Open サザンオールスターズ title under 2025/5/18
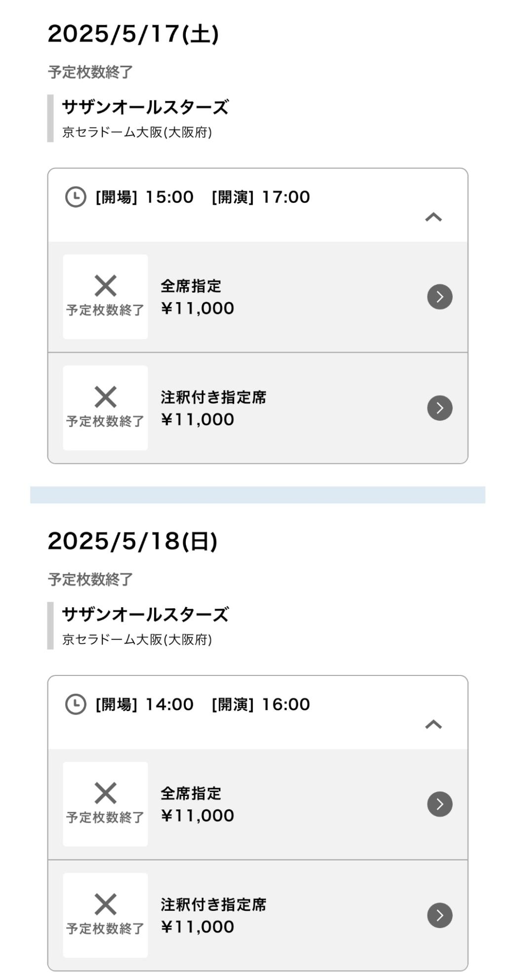Screen dimensions: 506x980 145,614
